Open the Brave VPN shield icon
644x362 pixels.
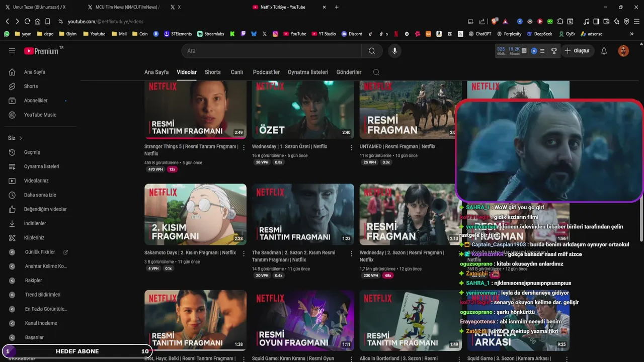point(626,22)
